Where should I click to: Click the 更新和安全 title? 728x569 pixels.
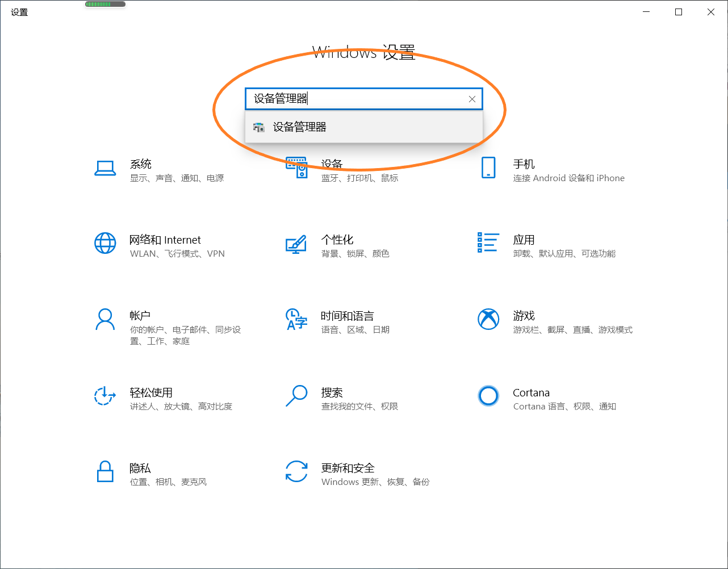pyautogui.click(x=348, y=468)
